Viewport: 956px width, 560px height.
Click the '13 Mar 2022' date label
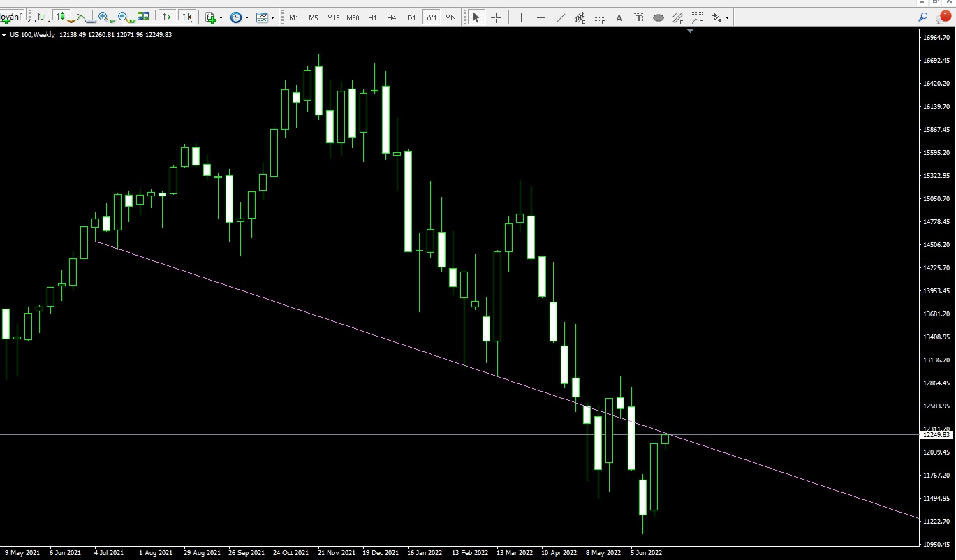(515, 552)
